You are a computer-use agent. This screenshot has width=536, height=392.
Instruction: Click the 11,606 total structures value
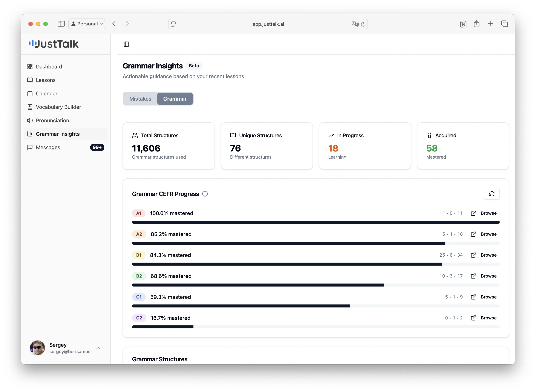146,148
